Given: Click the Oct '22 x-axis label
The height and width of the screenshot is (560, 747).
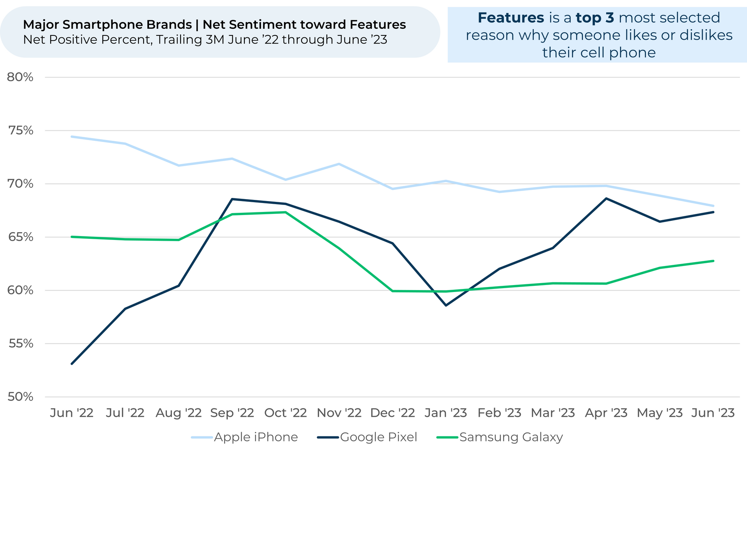Looking at the screenshot, I should pos(286,413).
